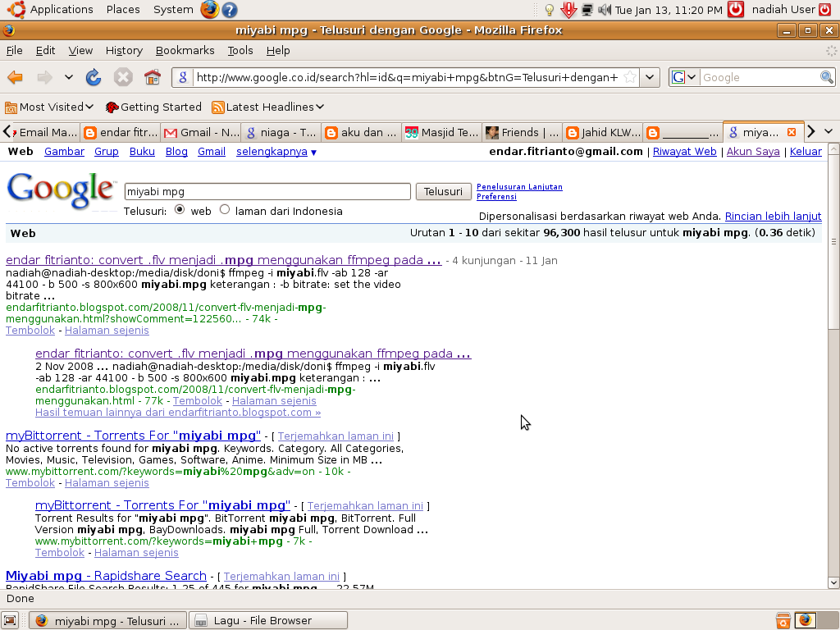
Task: Switch to 'Lagu - File Browser' taskbar window
Action: pos(268,620)
